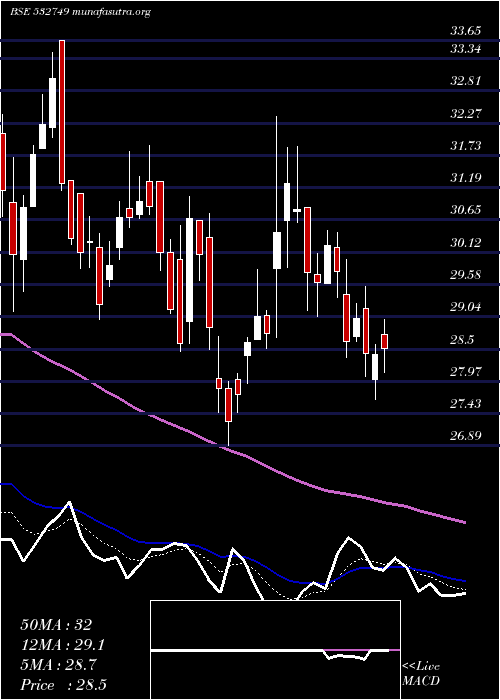
Task: Click the 5MA : 28.7 readout
Action: 58,665
